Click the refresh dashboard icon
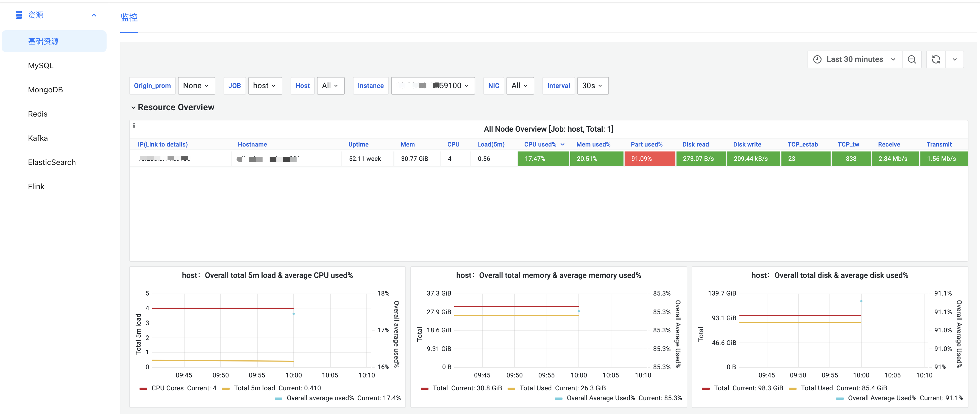 [x=936, y=59]
